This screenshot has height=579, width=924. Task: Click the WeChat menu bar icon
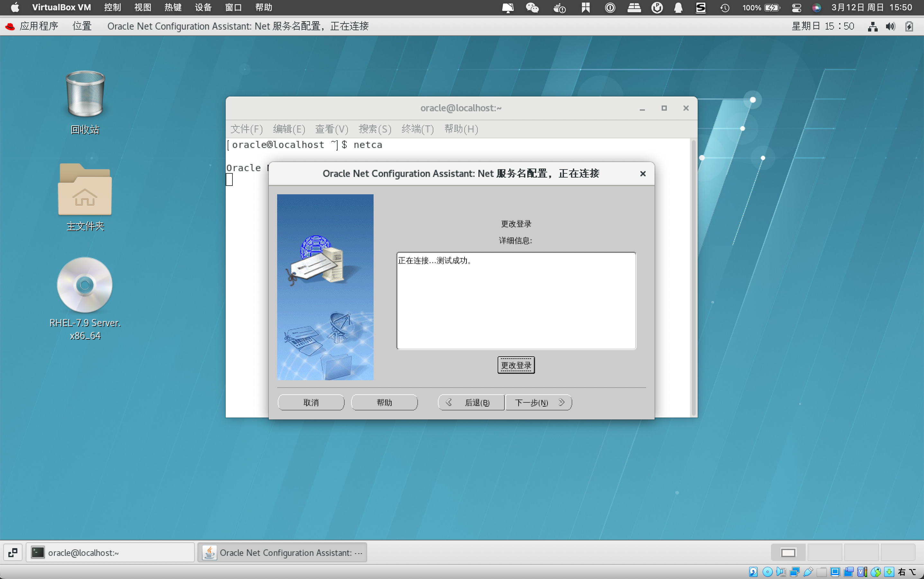[532, 7]
